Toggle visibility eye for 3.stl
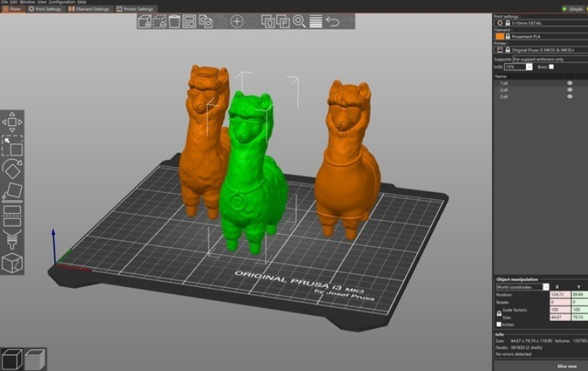 [569, 96]
